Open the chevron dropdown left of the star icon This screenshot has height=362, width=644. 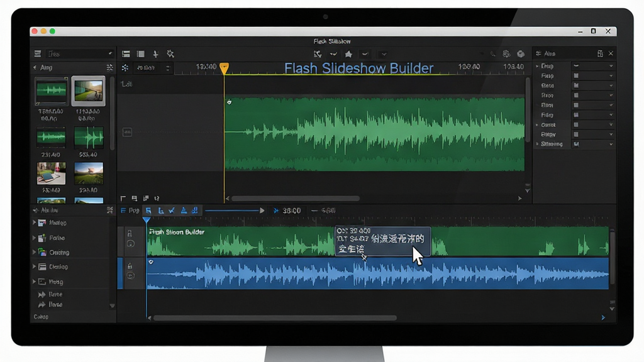coord(333,54)
